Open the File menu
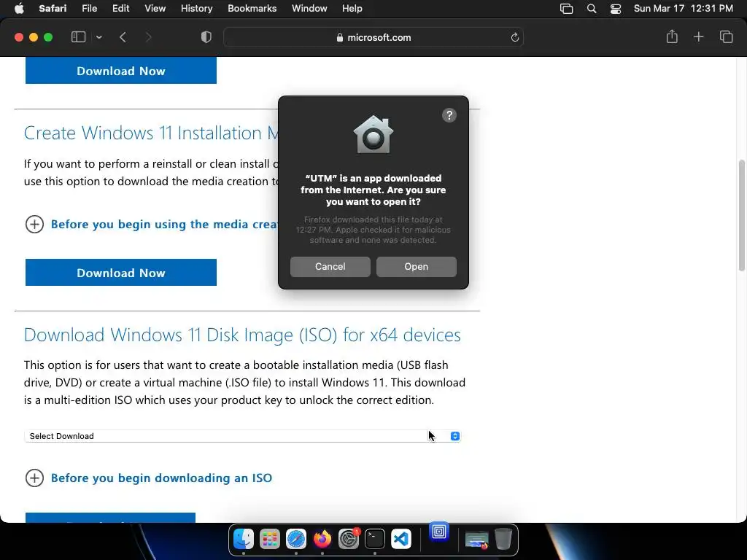747x560 pixels. (x=89, y=9)
